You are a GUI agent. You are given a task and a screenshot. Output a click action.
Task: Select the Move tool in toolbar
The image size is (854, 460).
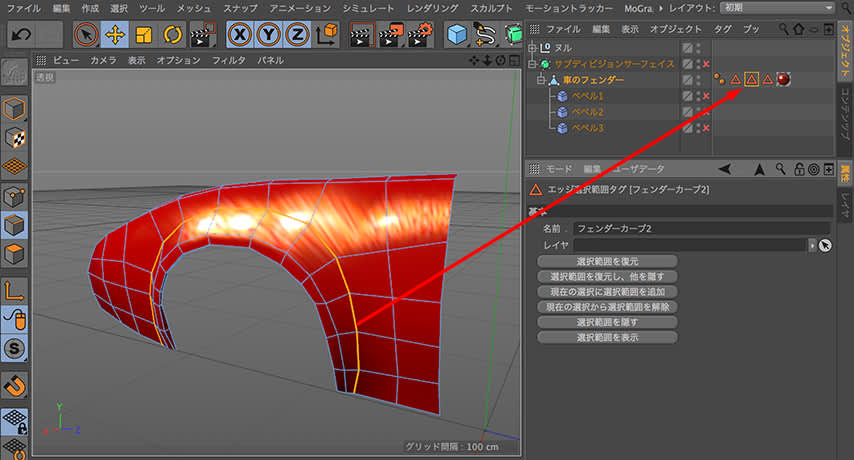115,36
